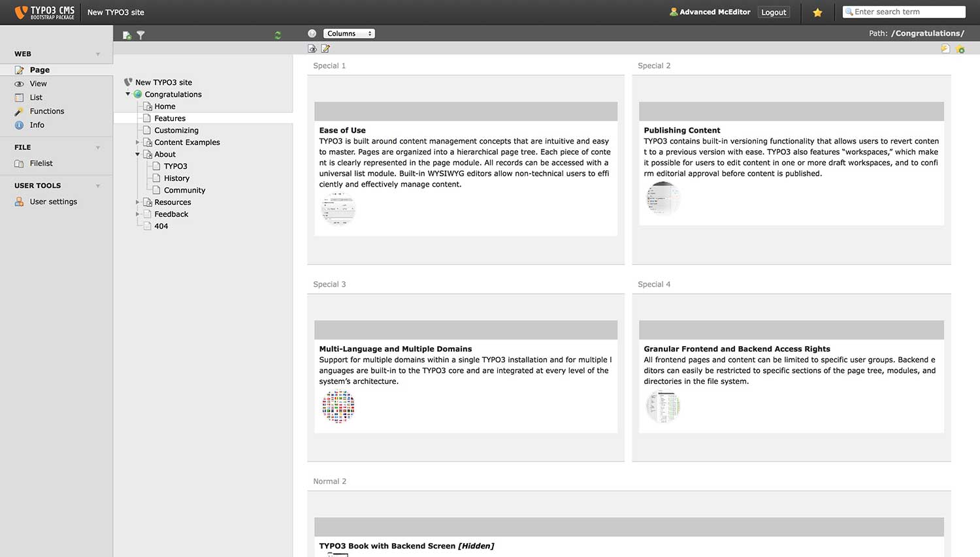
Task: Expand the Feedback tree node
Action: [x=138, y=214]
